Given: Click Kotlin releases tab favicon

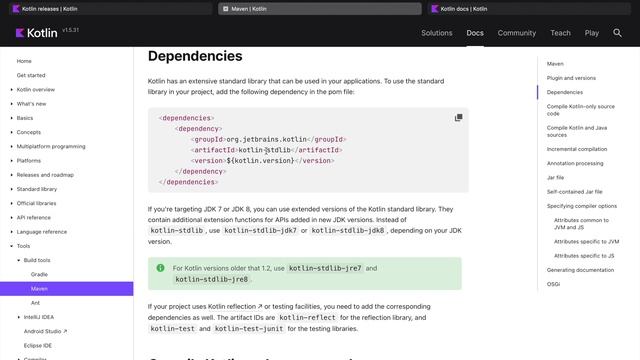Looking at the screenshot, I should 16,9.
